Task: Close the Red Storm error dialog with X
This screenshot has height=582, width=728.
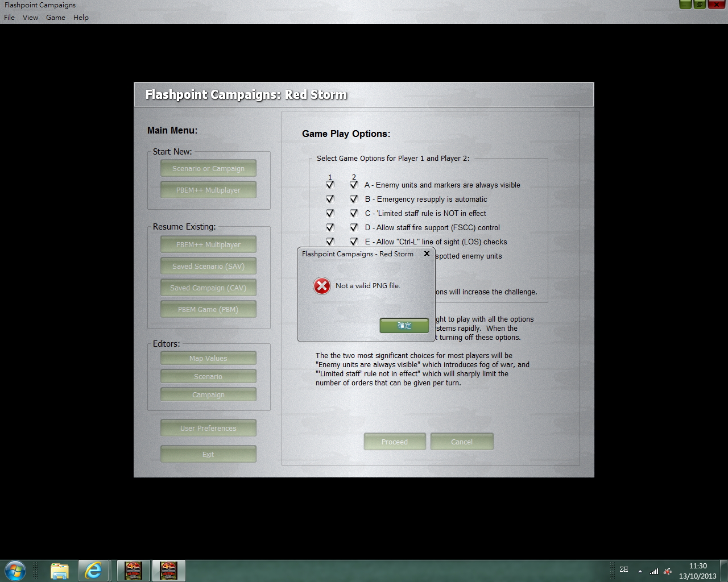Action: click(x=427, y=253)
